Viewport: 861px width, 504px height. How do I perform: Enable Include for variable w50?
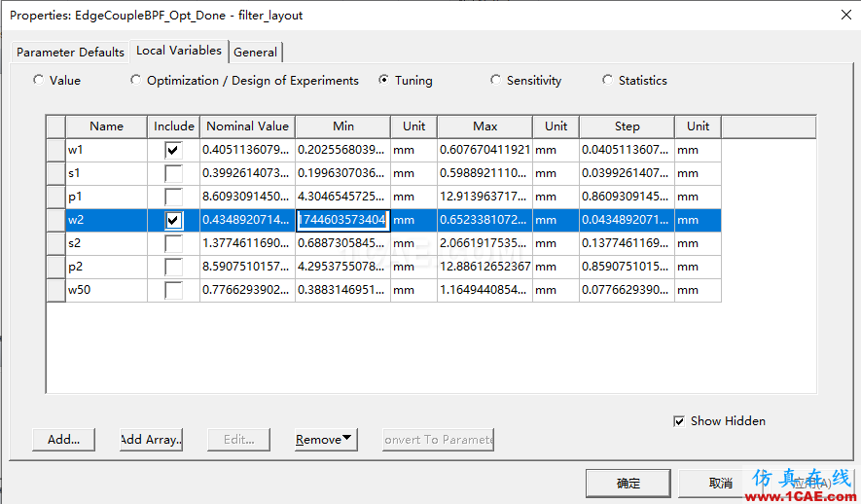[x=173, y=290]
